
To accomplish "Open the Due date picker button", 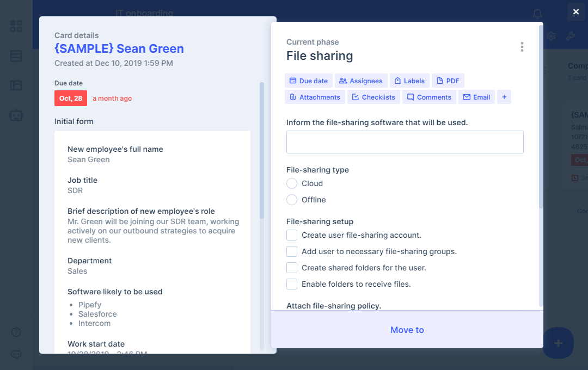I will 308,81.
